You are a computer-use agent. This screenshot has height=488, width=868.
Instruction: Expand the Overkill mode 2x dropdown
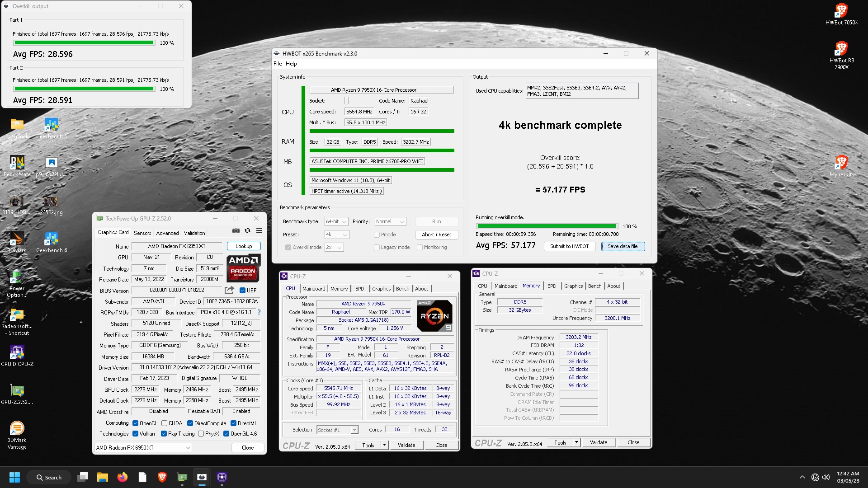tap(334, 247)
